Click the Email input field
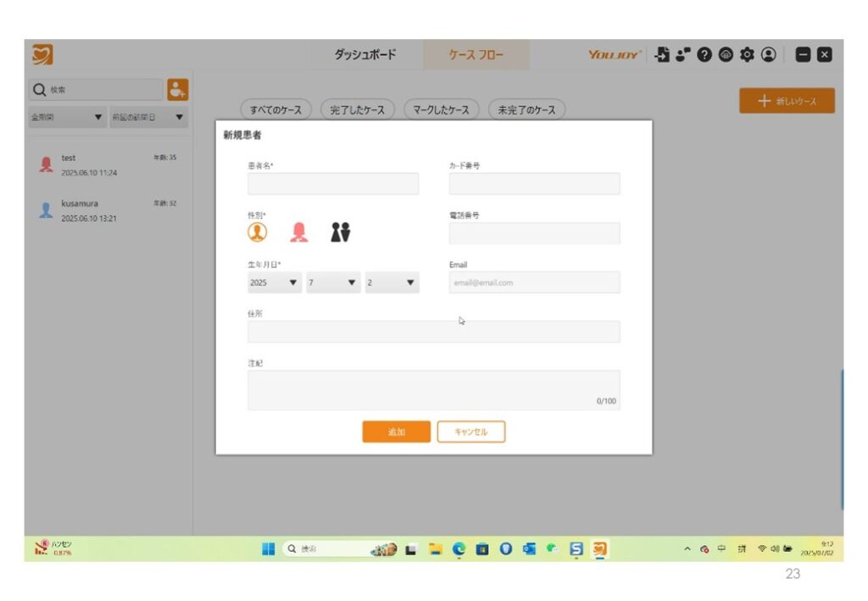 click(534, 282)
